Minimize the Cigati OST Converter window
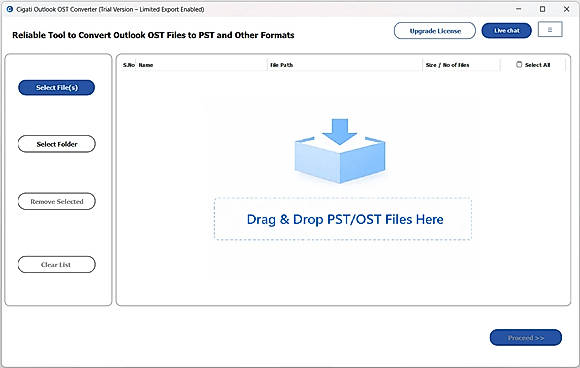This screenshot has width=580, height=368. tap(519, 9)
